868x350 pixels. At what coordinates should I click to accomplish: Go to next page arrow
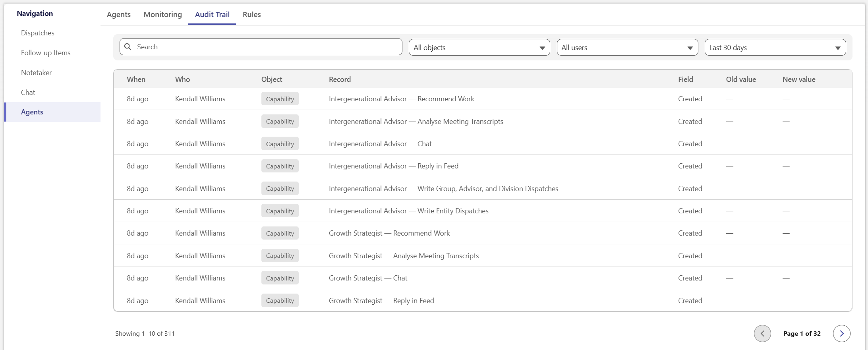click(841, 333)
